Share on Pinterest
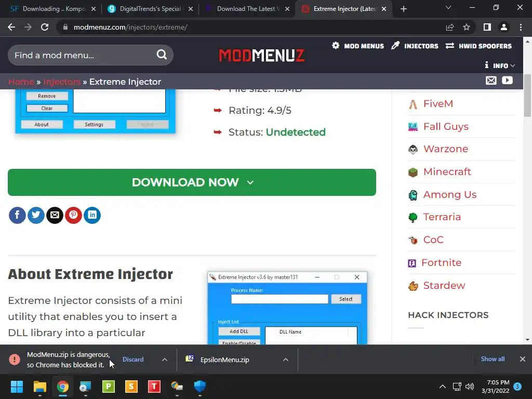This screenshot has width=532, height=399. 73,215
